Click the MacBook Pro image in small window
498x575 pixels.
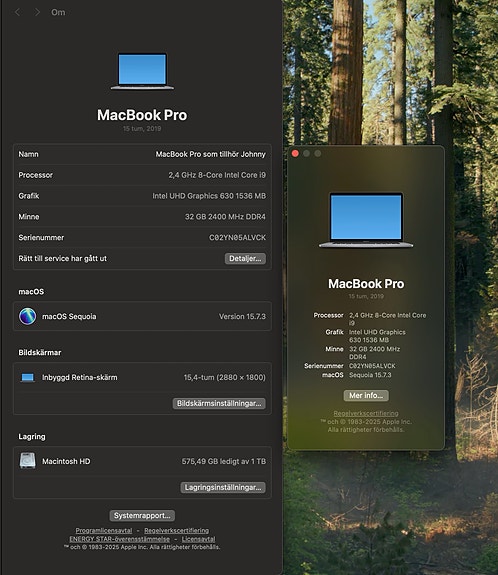(x=366, y=220)
